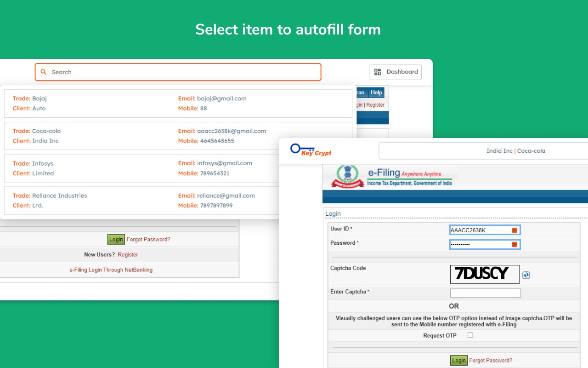Screen dimensions: 588x368
Task: Click the Enter Captcha input field
Action: click(486, 293)
